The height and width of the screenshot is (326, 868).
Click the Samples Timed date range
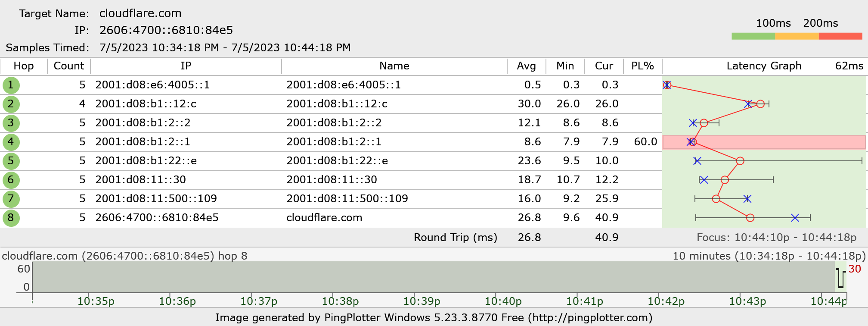[x=225, y=47]
